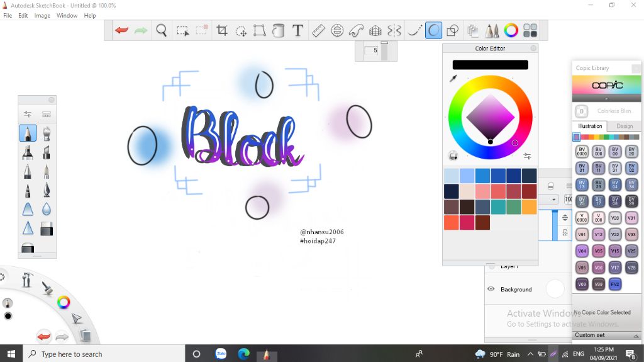The width and height of the screenshot is (644, 362).
Task: Click the red Undo arrow in top toolbar
Action: click(121, 30)
